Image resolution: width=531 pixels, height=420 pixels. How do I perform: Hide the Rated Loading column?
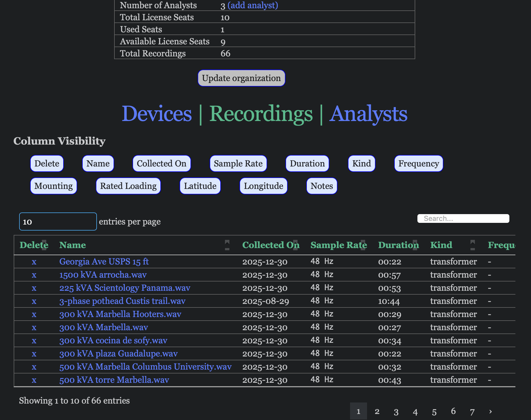(x=128, y=186)
